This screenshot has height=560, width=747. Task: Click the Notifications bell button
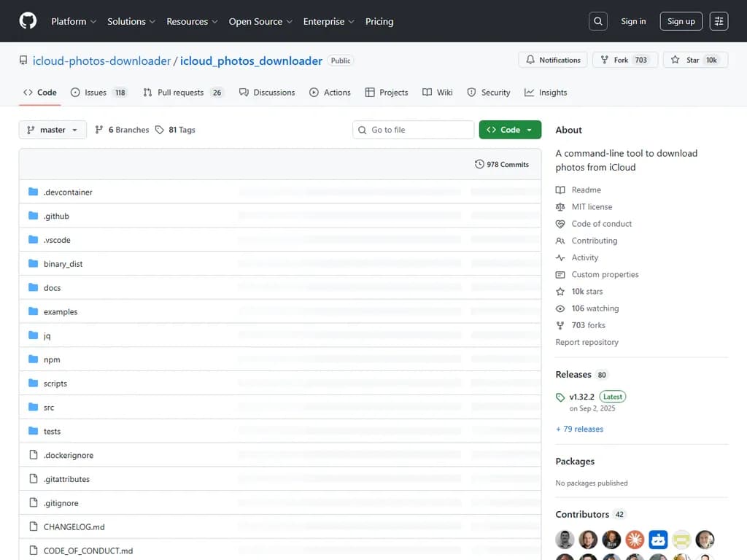[x=553, y=60]
